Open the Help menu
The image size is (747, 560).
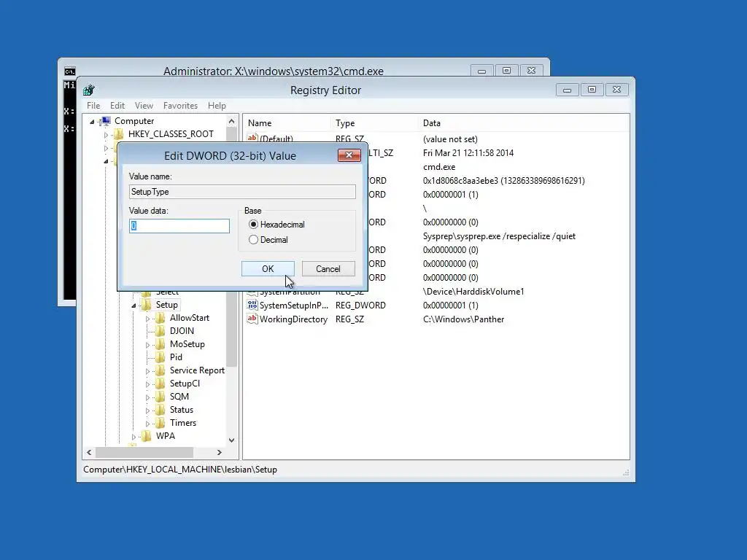point(217,106)
